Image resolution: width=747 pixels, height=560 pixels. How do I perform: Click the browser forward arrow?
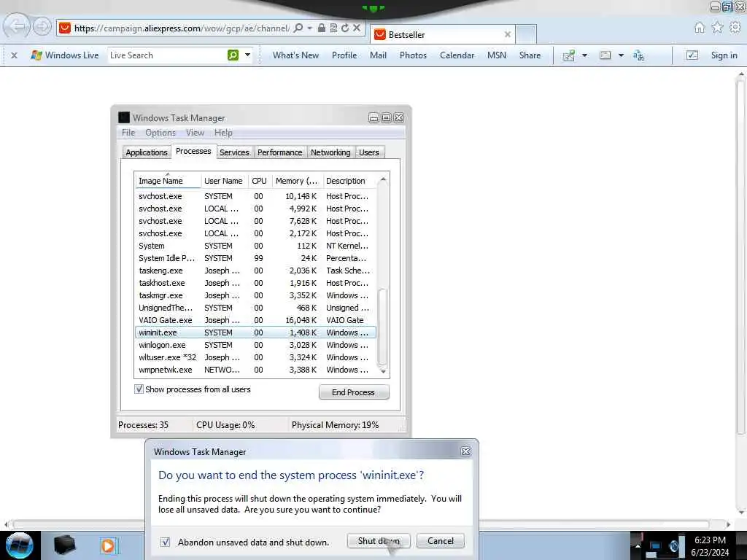pos(42,27)
